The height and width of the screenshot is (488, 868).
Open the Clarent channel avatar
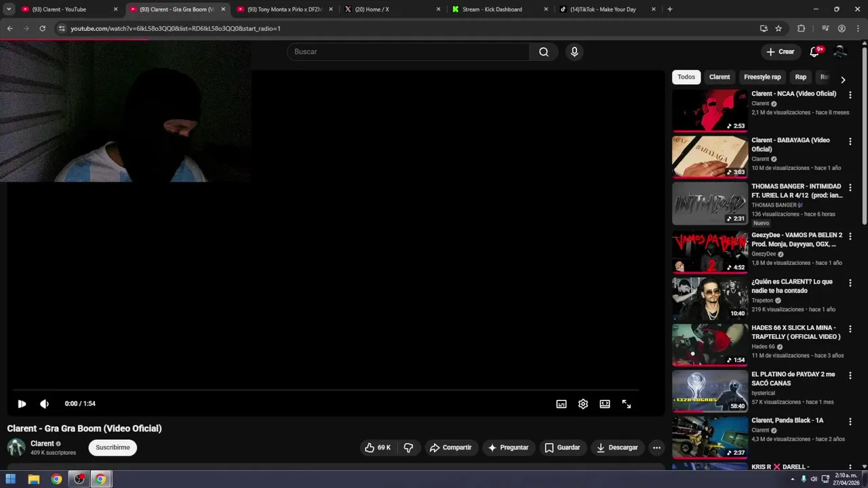click(x=16, y=447)
